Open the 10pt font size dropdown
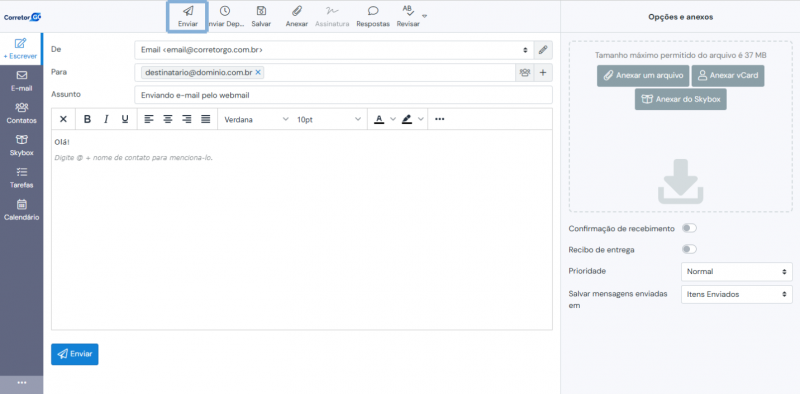Image resolution: width=800 pixels, height=394 pixels. 329,119
